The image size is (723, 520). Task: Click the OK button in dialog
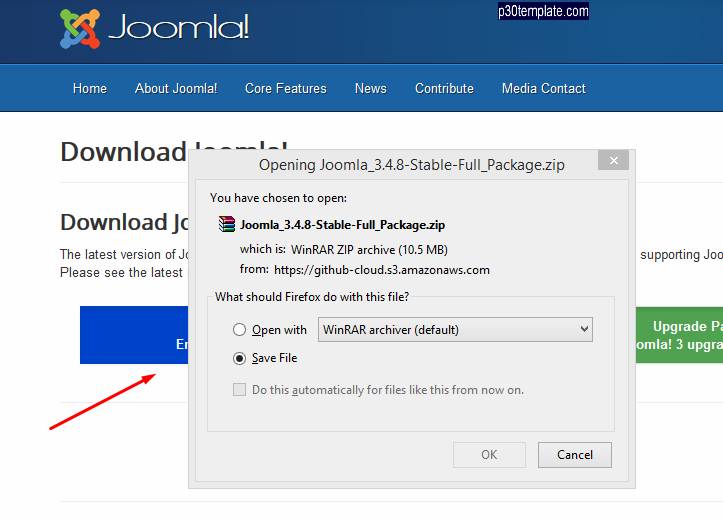pos(489,455)
